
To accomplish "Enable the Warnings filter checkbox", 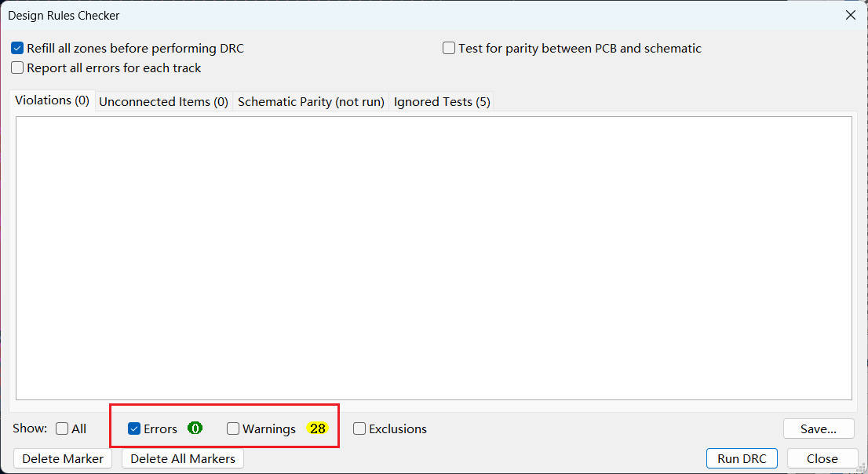I will coord(233,429).
